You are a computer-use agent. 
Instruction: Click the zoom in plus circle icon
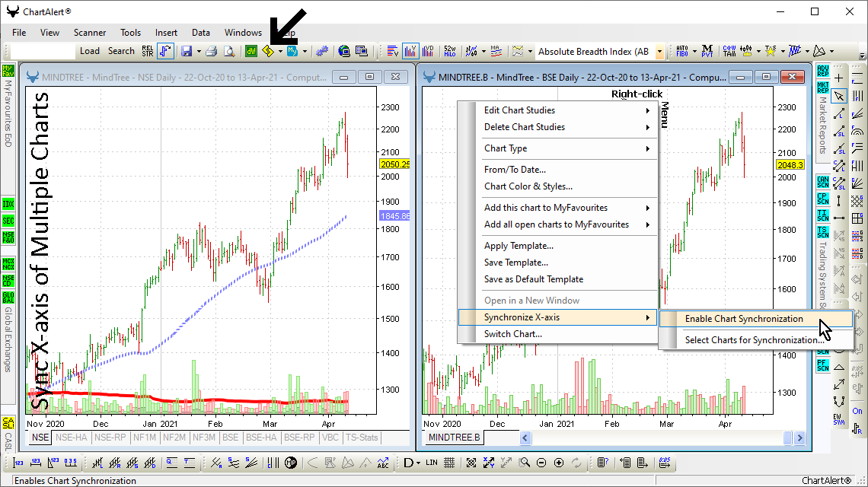pyautogui.click(x=559, y=463)
